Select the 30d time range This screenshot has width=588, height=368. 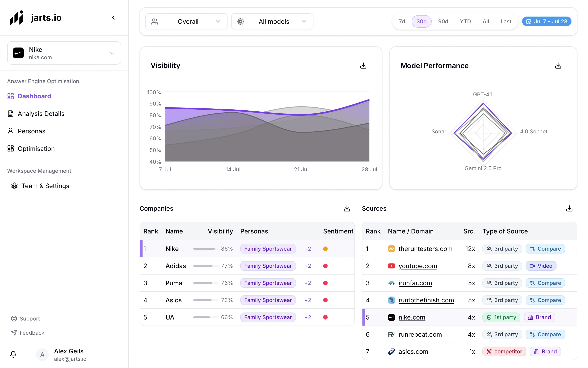422,21
